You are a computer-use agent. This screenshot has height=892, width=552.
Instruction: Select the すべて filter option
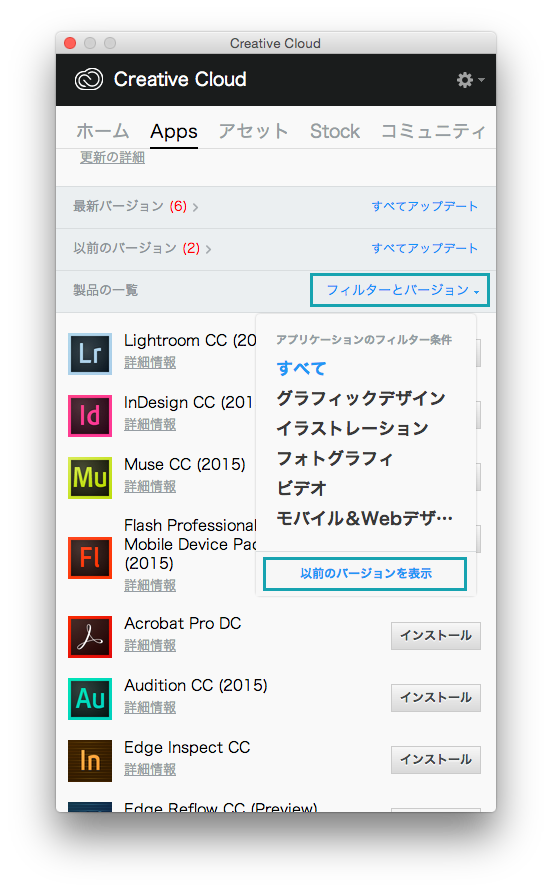pos(301,368)
